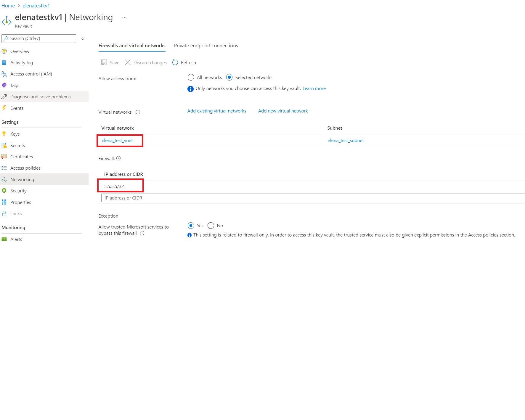Refresh the networking settings

[x=184, y=62]
